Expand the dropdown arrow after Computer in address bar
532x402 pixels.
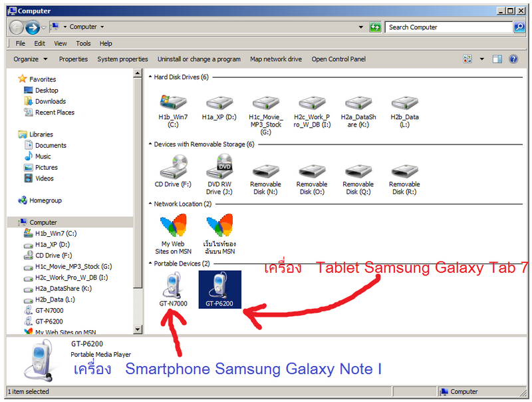pos(102,27)
